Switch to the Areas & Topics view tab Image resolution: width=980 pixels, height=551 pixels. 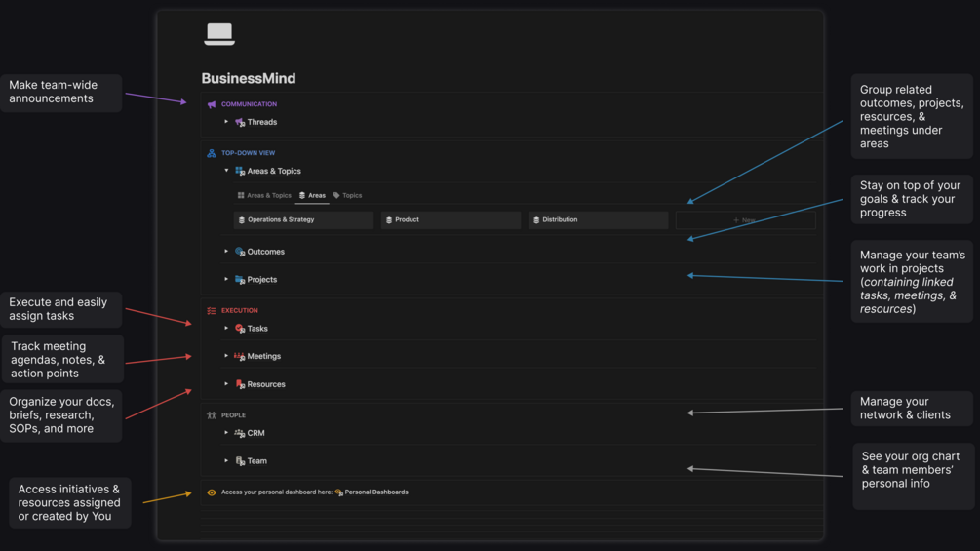(264, 196)
